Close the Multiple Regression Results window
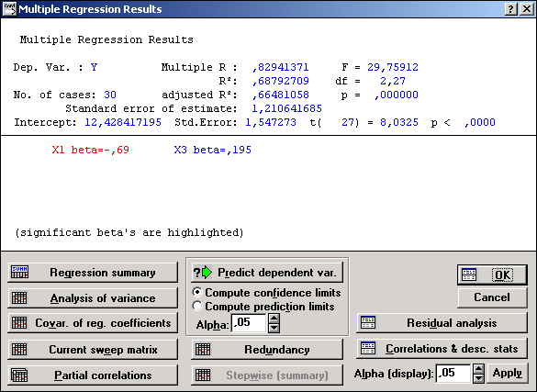Image resolution: width=537 pixels, height=392 pixels. (x=526, y=9)
